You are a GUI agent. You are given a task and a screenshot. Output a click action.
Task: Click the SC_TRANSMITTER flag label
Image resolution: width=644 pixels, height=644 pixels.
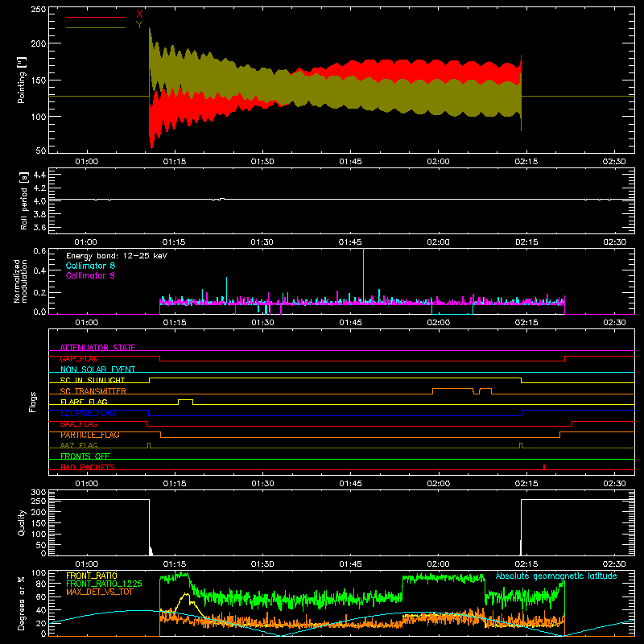click(93, 391)
